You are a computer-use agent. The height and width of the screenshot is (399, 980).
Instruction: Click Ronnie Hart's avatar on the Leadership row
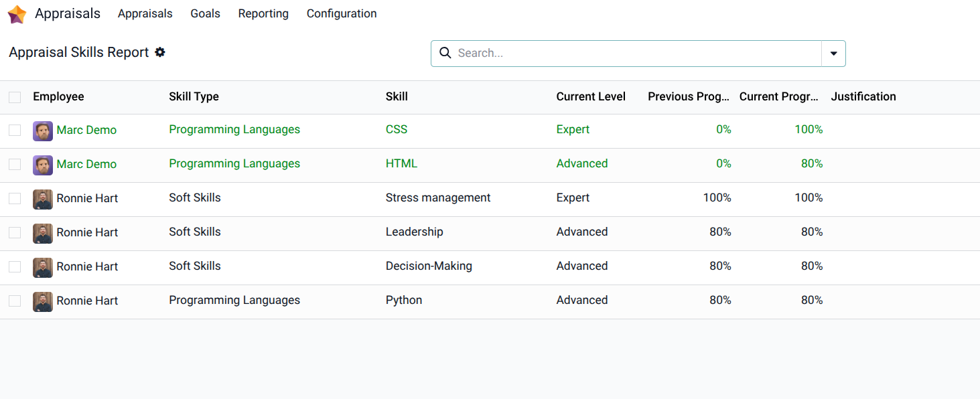coord(43,233)
